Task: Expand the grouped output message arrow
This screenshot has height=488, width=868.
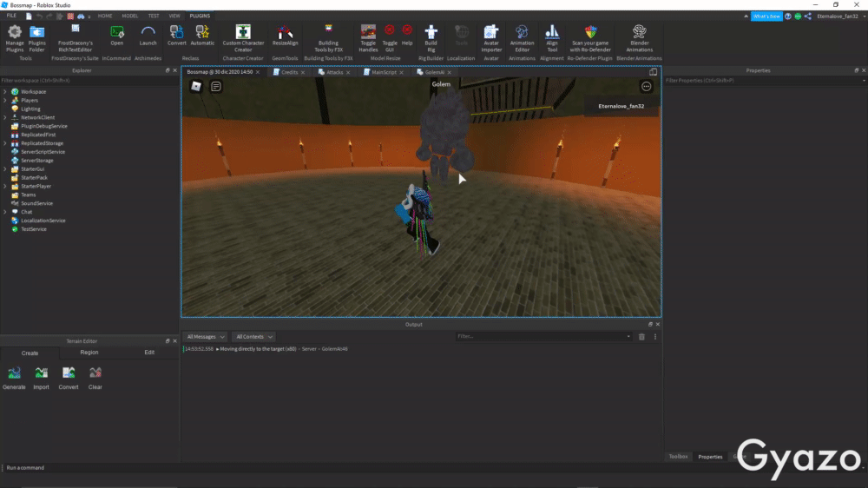Action: 217,349
